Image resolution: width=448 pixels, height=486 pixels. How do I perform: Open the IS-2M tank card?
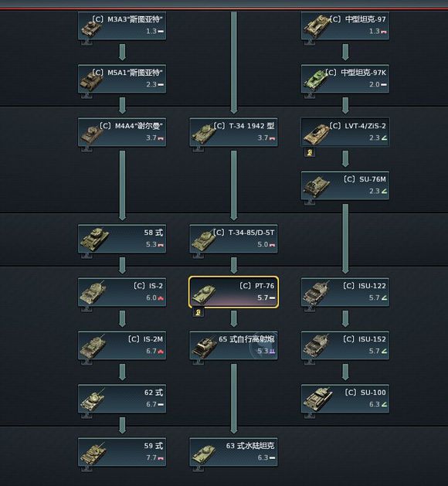tap(122, 345)
